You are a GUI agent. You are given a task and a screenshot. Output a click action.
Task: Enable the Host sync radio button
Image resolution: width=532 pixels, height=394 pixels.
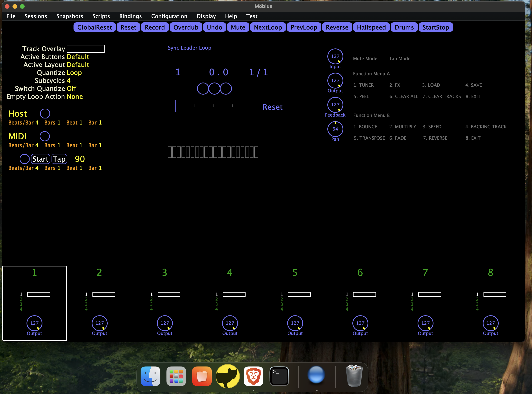pyautogui.click(x=45, y=114)
